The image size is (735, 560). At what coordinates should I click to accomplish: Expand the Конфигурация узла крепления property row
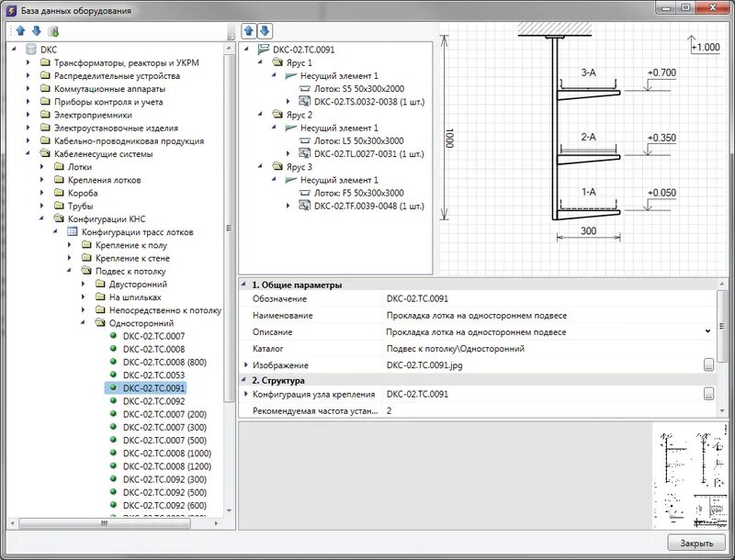click(x=245, y=394)
